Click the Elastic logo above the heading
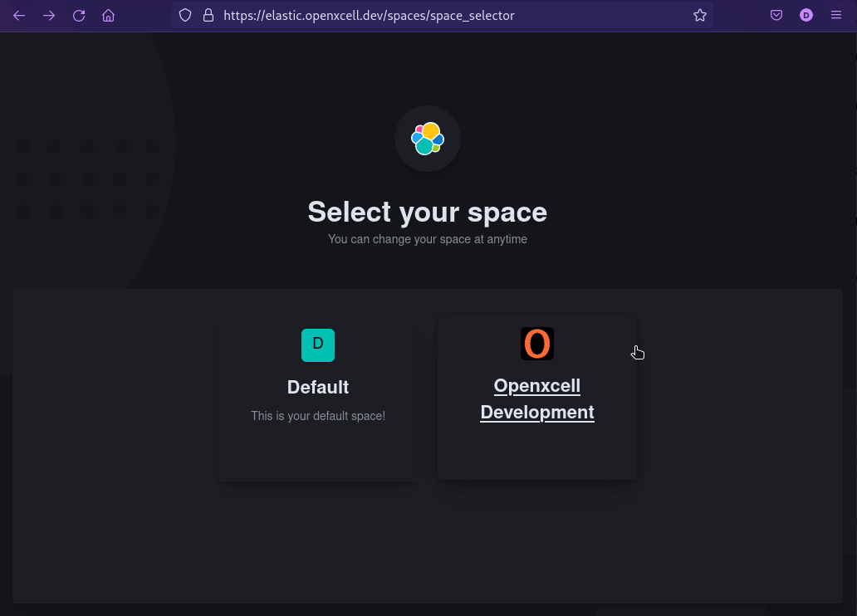857x616 pixels. click(x=428, y=139)
